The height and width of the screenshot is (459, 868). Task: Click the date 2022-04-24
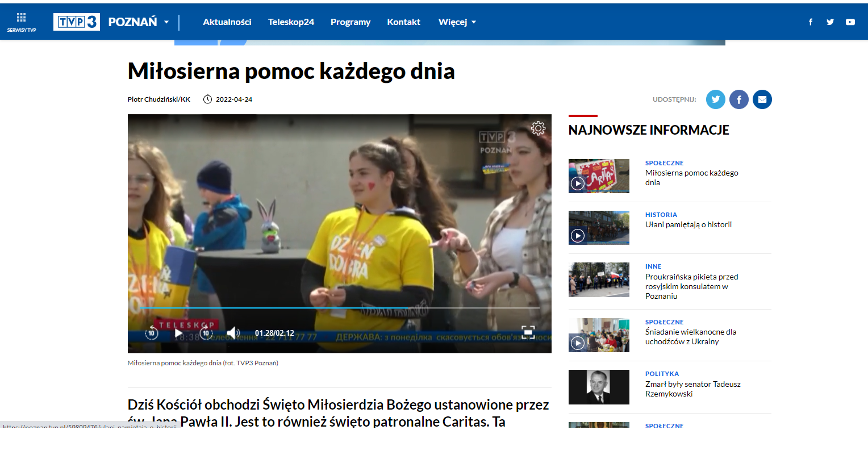(x=234, y=99)
